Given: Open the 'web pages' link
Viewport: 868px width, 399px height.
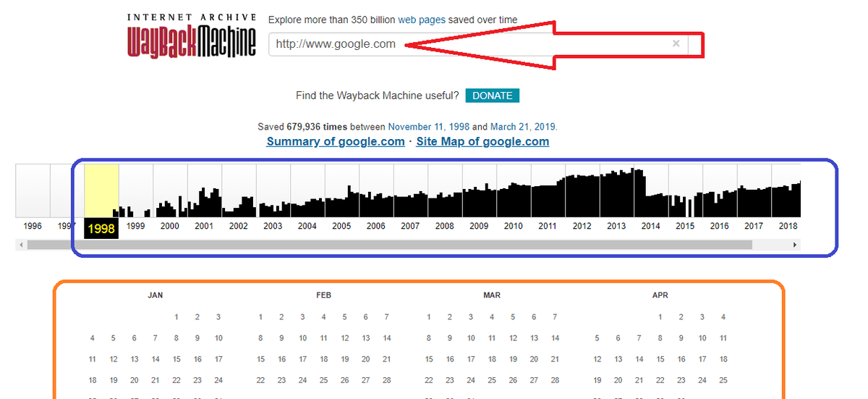Looking at the screenshot, I should tap(420, 20).
